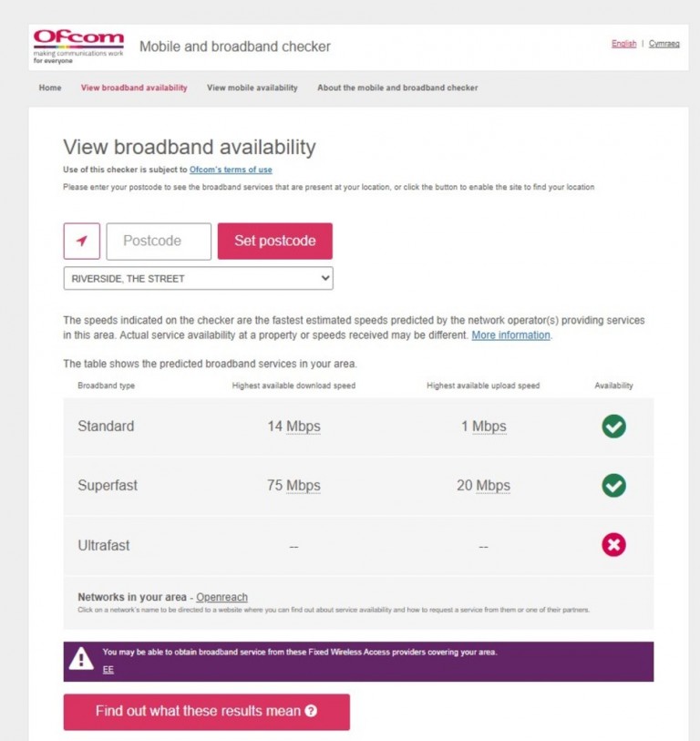The width and height of the screenshot is (700, 741).
Task: Click Find out what these results mean
Action: pyautogui.click(x=207, y=712)
